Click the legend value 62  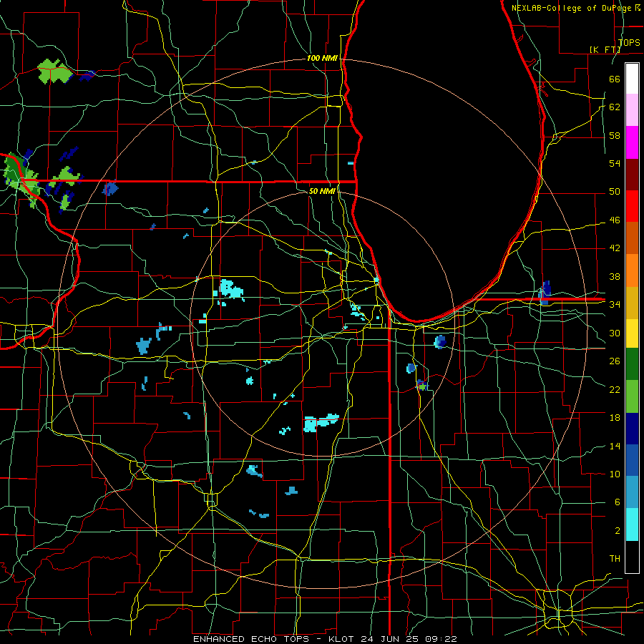615,107
